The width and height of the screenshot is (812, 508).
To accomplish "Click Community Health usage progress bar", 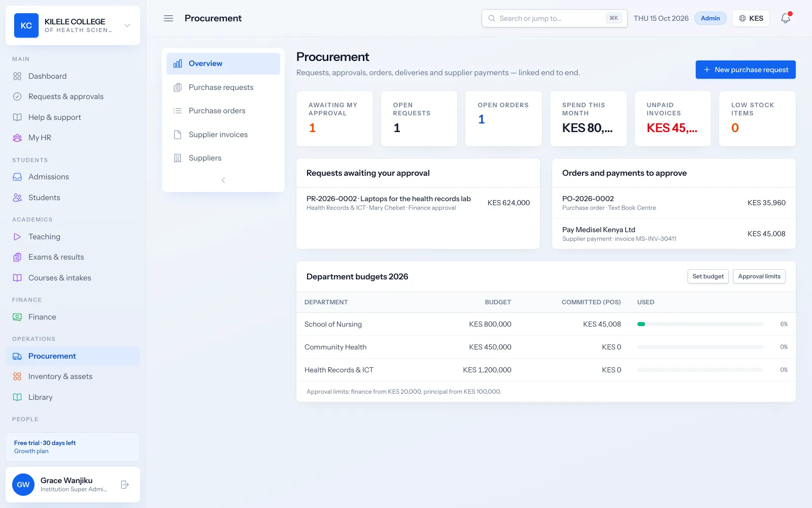I will [x=700, y=347].
